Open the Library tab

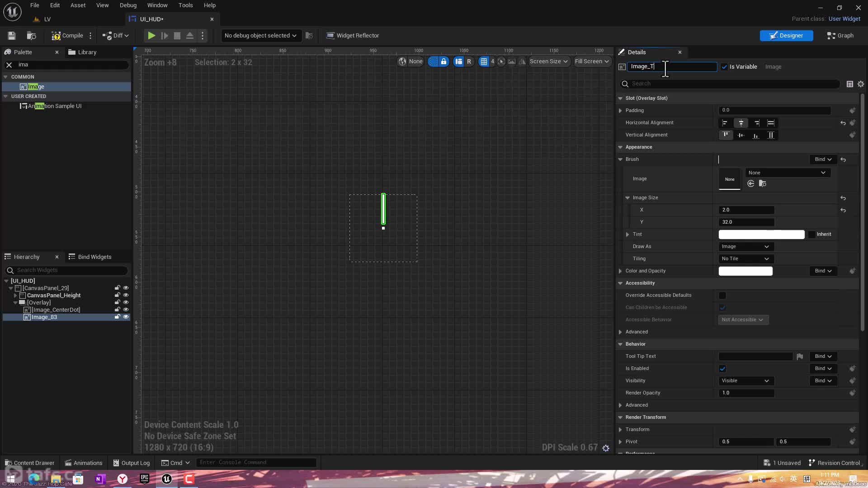pyautogui.click(x=83, y=52)
